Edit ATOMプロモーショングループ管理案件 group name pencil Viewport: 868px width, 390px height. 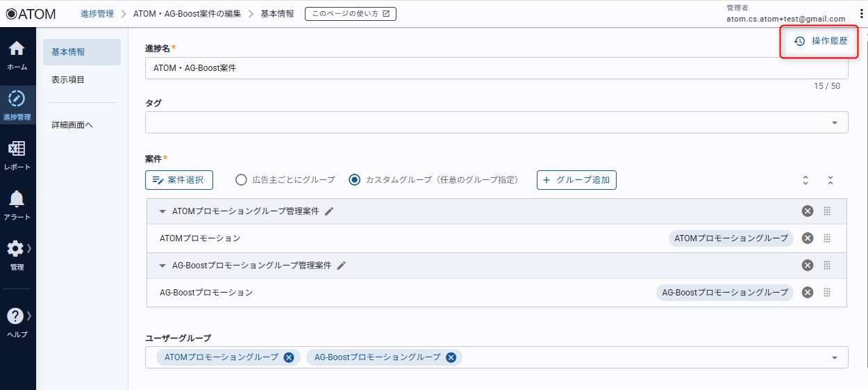tap(329, 211)
